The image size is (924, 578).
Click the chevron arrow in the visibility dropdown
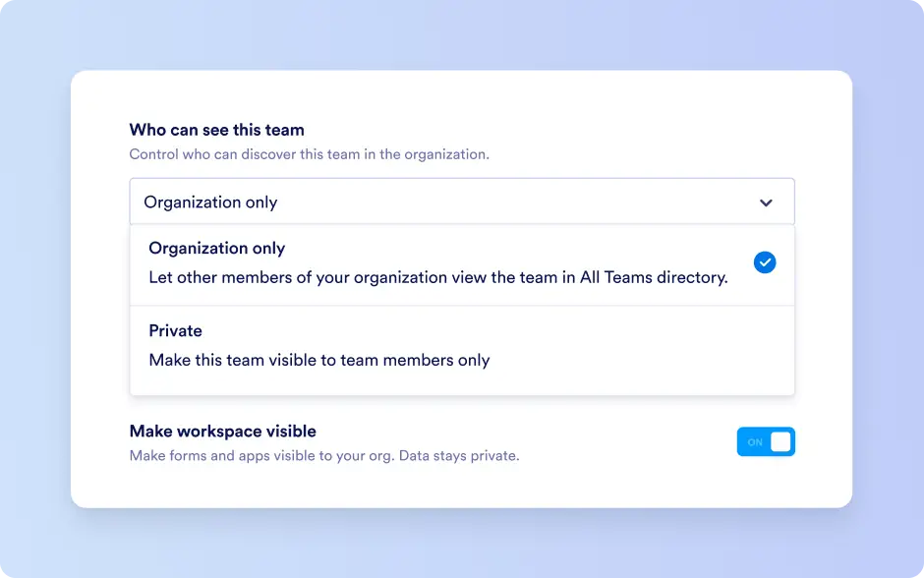pos(766,202)
